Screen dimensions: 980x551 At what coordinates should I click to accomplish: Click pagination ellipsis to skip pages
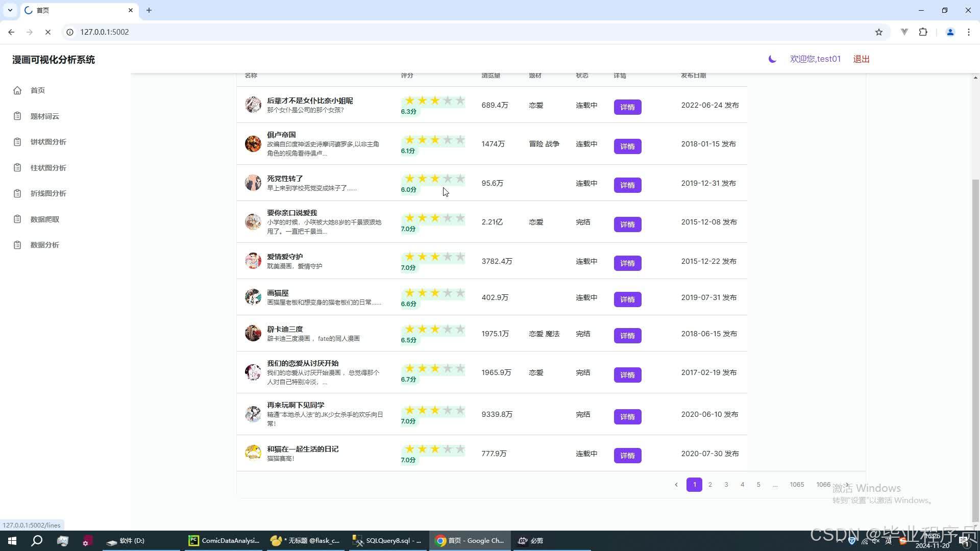pyautogui.click(x=775, y=485)
